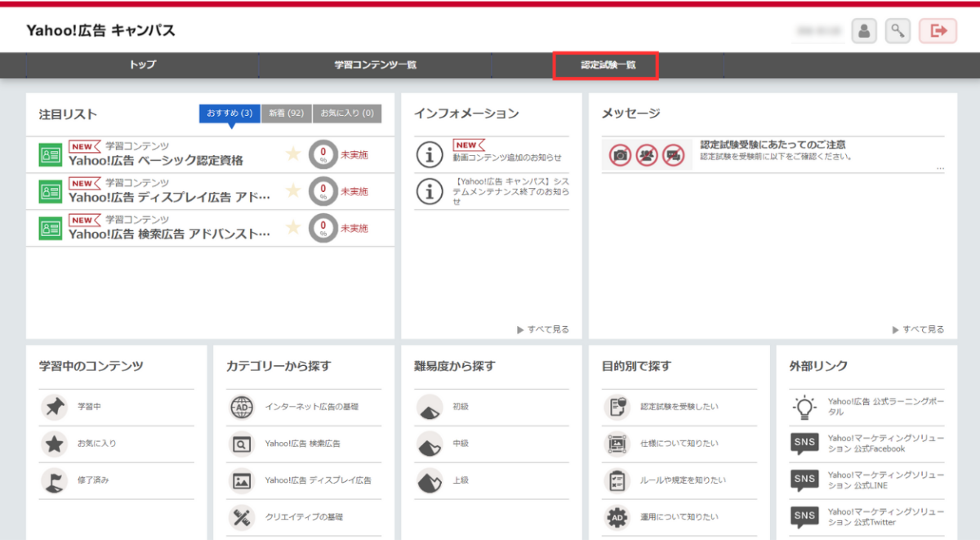
Task: Click the lightbulb icon for 公式ラーニングポータル
Action: tap(805, 407)
